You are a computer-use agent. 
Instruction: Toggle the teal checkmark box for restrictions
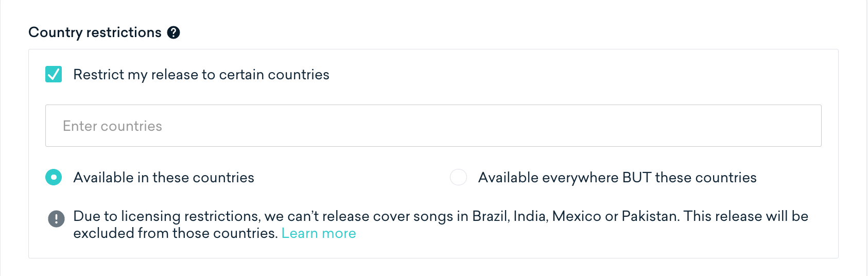click(54, 74)
